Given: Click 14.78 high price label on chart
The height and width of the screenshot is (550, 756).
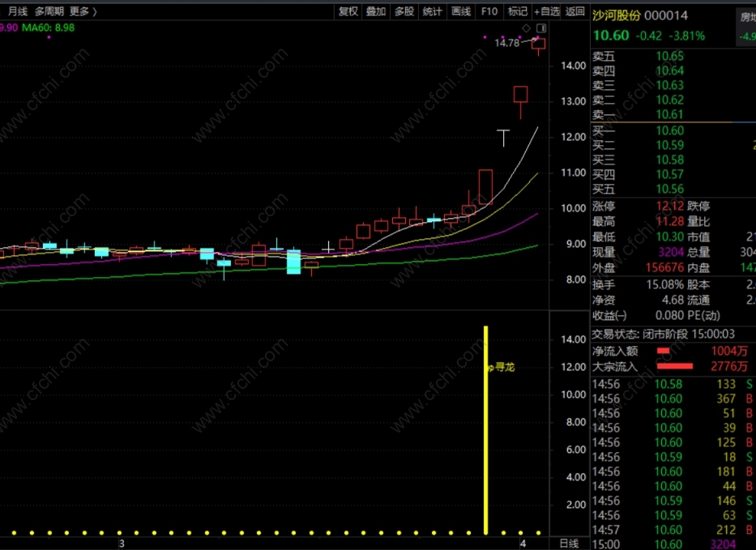Looking at the screenshot, I should pos(506,43).
